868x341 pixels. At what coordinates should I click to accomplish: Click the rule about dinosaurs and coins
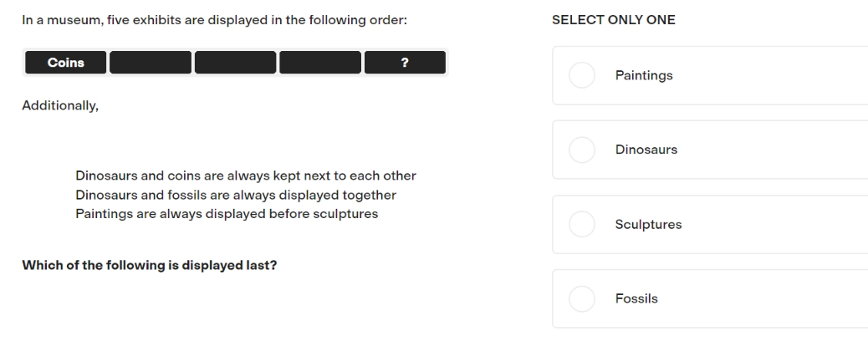(x=246, y=176)
